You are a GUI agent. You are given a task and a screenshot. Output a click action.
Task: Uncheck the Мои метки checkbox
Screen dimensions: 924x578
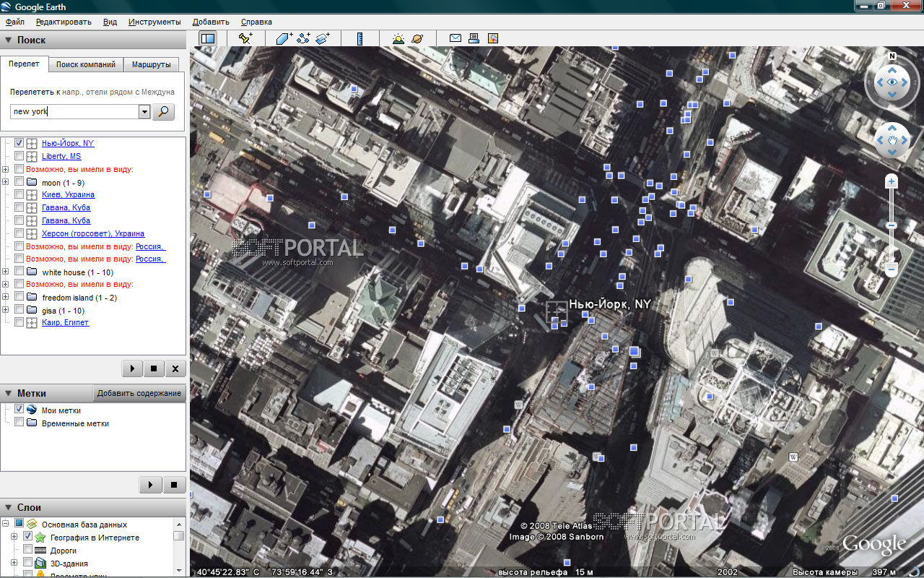coord(19,410)
